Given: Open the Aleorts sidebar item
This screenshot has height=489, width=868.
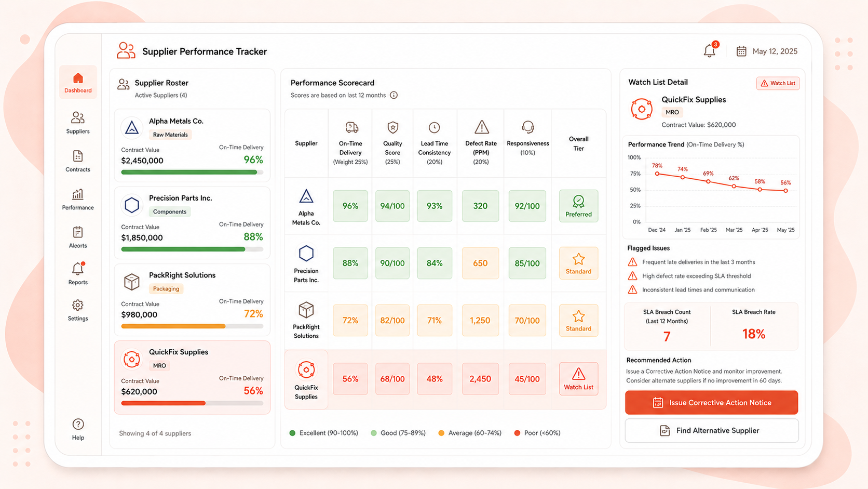Looking at the screenshot, I should tap(78, 237).
